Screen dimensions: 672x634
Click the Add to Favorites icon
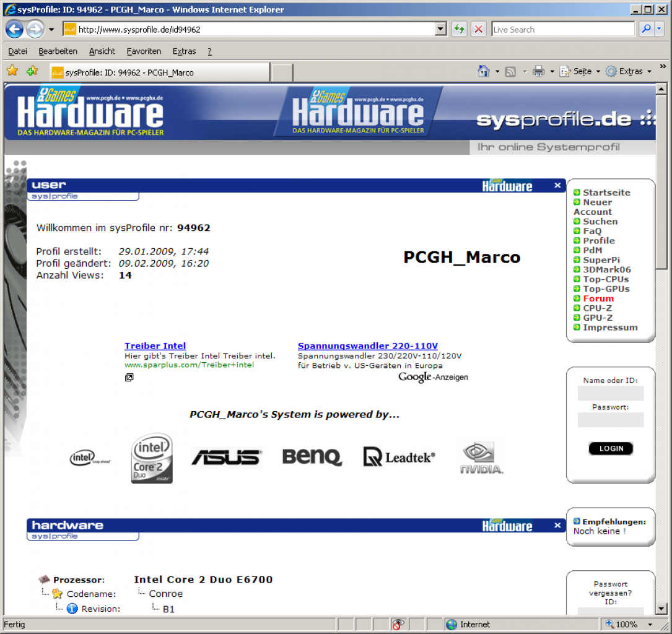pyautogui.click(x=32, y=71)
